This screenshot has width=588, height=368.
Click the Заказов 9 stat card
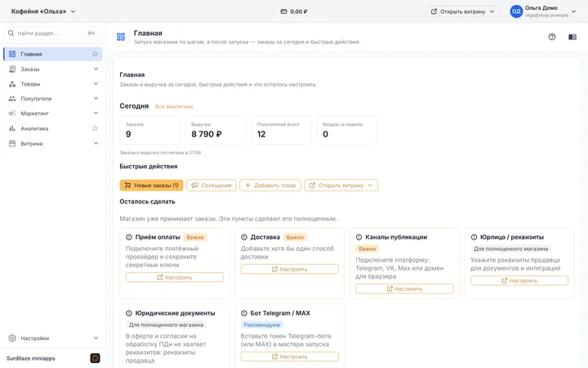click(x=150, y=130)
